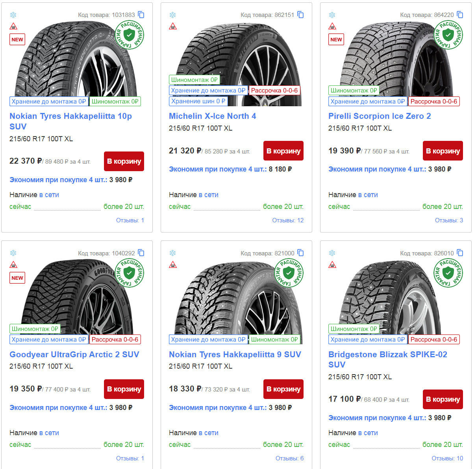The height and width of the screenshot is (469, 476).
Task: Click the studded tire warning icon on Michelin card
Action: click(x=173, y=27)
